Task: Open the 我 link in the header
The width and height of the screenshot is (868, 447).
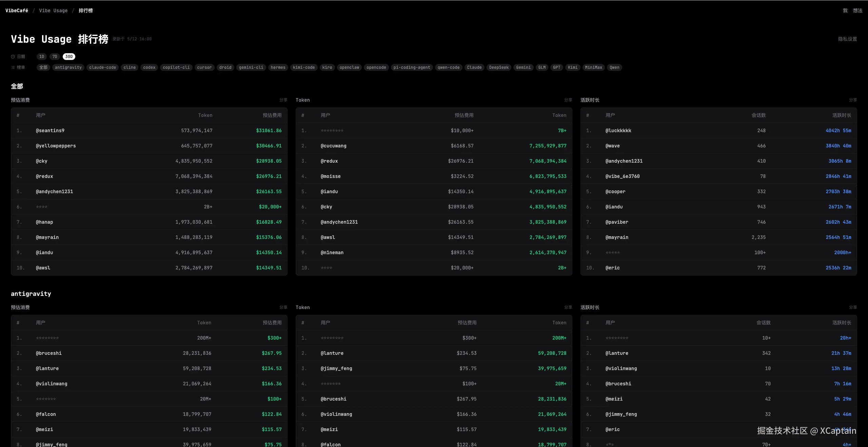Action: coord(845,11)
